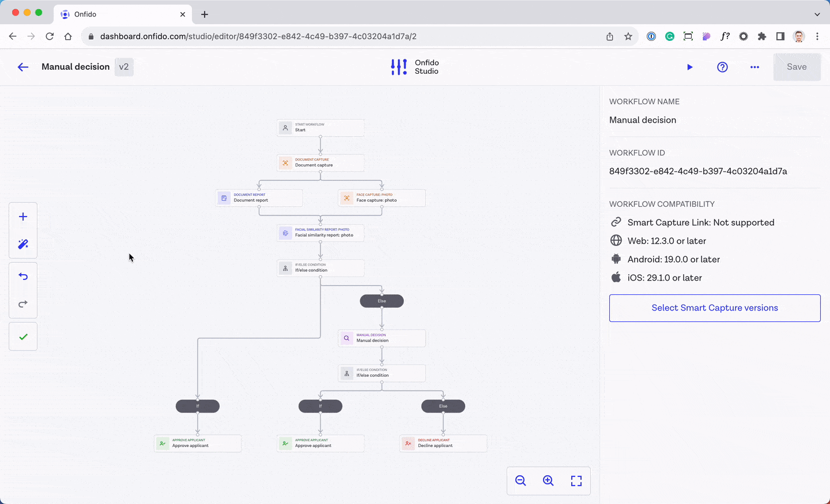Click the green checkmark validate icon
830x504 pixels.
point(23,337)
